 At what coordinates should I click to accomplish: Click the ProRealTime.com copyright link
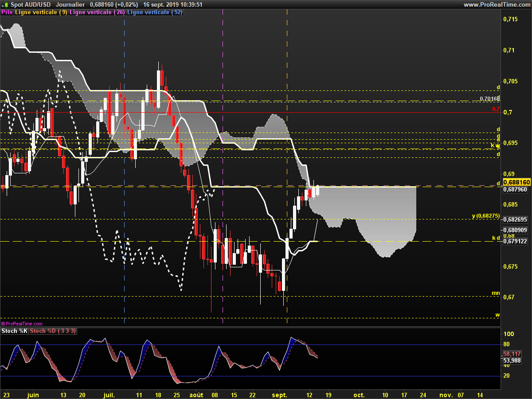click(x=22, y=324)
